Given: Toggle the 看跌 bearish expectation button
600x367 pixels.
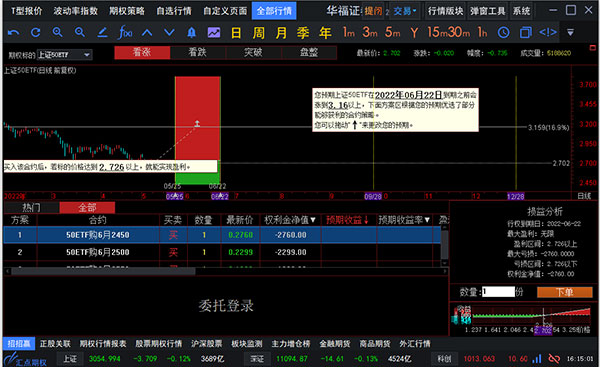Looking at the screenshot, I should pos(197,52).
